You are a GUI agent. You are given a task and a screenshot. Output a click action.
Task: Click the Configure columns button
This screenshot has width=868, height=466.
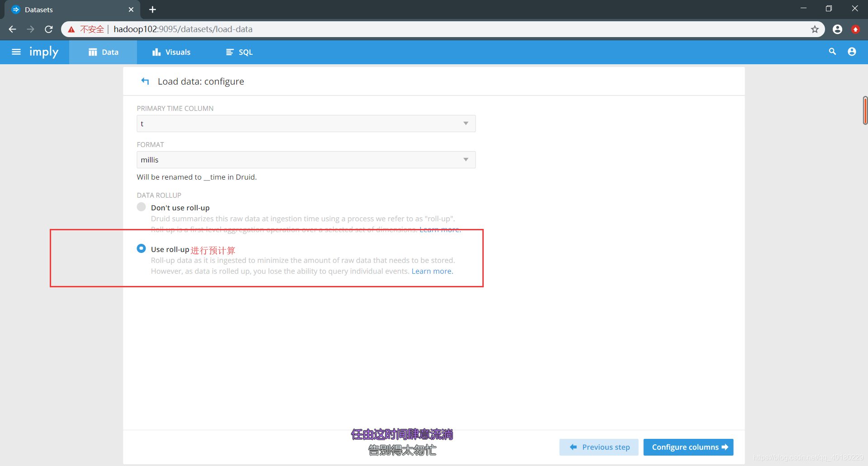pos(689,447)
